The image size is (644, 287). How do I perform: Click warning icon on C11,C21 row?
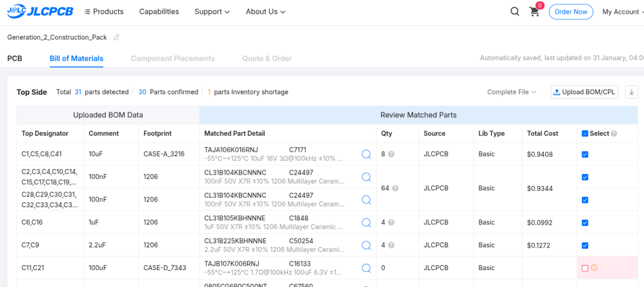594,268
